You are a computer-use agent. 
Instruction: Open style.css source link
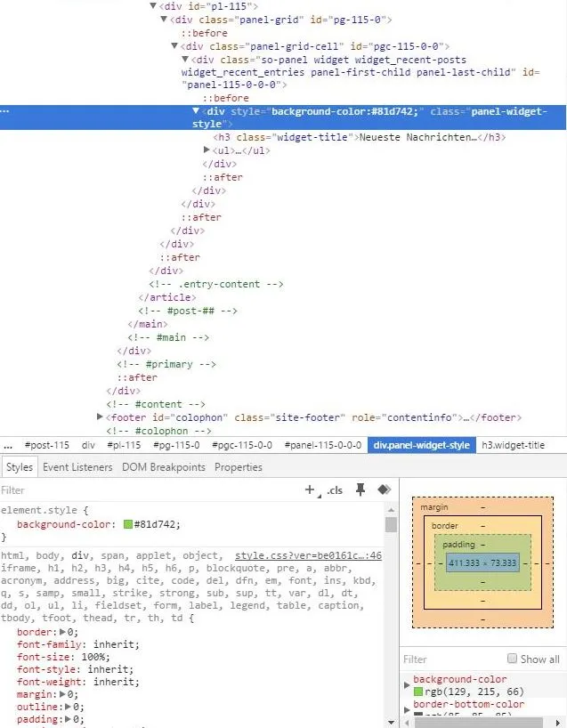coord(308,555)
